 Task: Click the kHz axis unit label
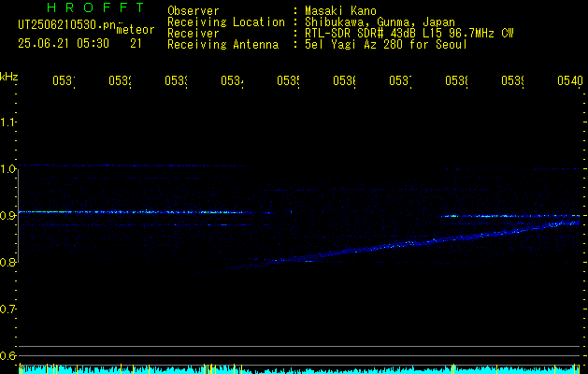click(x=8, y=77)
